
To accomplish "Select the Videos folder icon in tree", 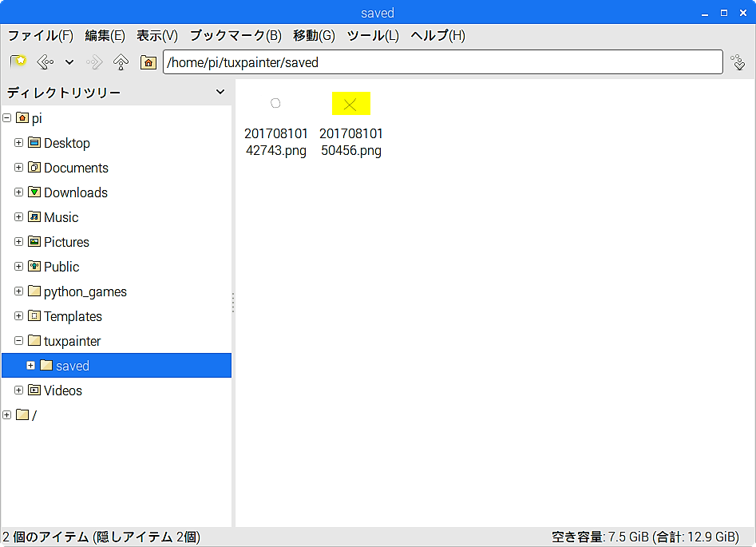I will (x=34, y=390).
